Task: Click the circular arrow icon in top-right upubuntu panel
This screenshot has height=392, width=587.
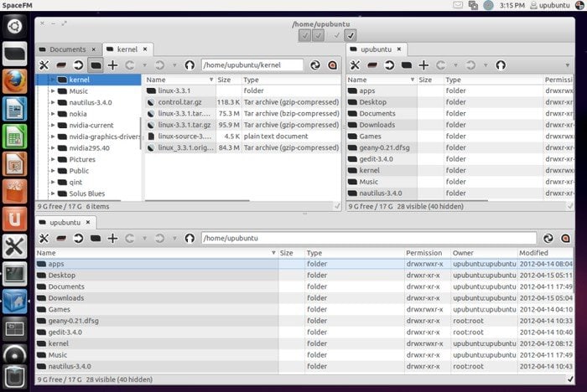Action: [x=389, y=65]
